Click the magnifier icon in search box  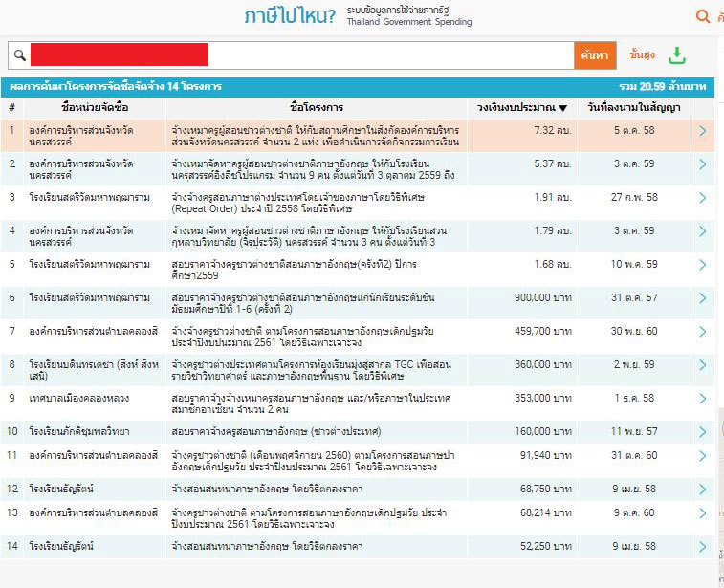[18, 54]
